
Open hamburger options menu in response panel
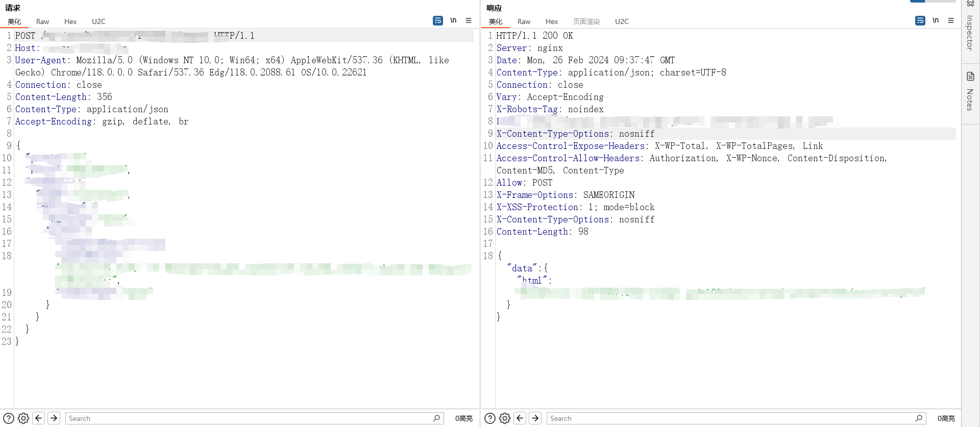click(x=951, y=20)
